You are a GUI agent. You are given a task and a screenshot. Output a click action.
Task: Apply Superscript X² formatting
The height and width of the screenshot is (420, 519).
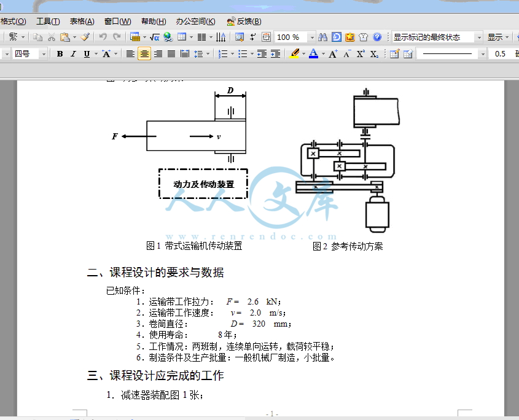pyautogui.click(x=361, y=54)
